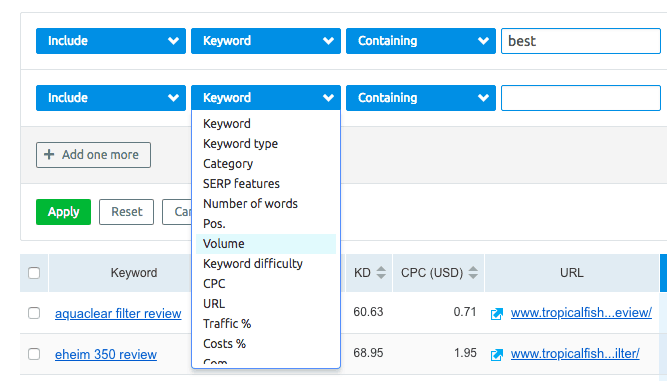The image size is (667, 381).
Task: Click the Keyword column header
Action: 134,273
